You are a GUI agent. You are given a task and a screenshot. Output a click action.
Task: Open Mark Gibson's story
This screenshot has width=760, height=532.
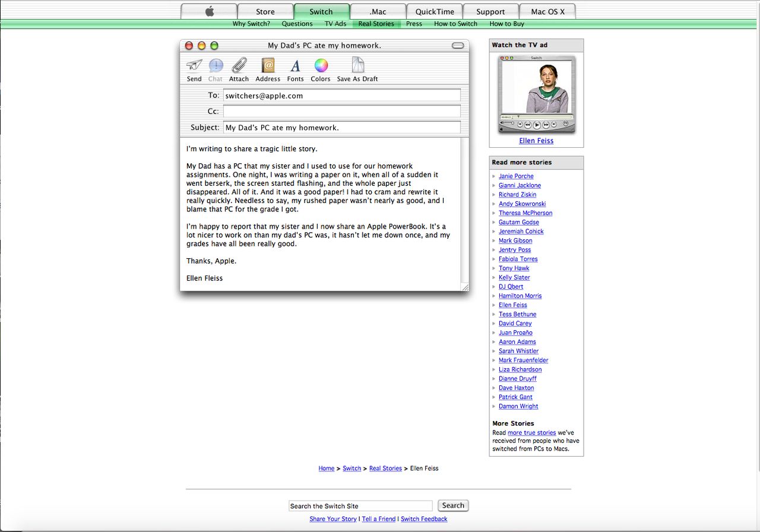pyautogui.click(x=515, y=240)
